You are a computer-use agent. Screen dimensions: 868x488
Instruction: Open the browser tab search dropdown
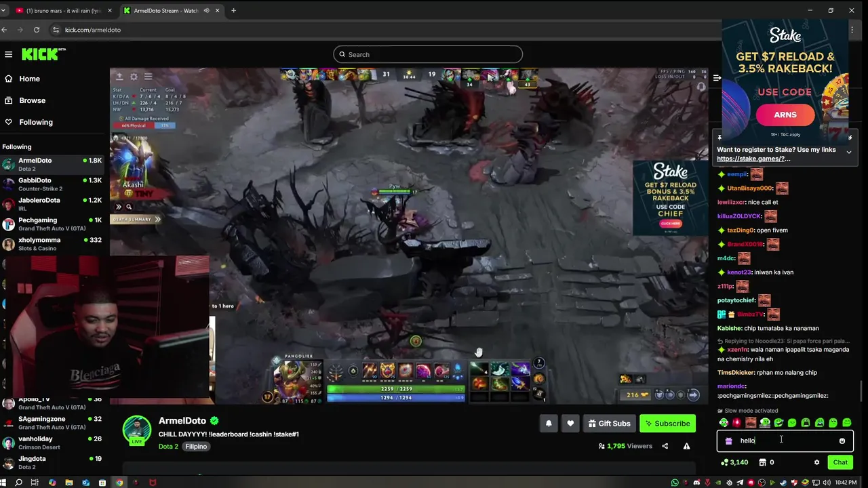point(3,11)
